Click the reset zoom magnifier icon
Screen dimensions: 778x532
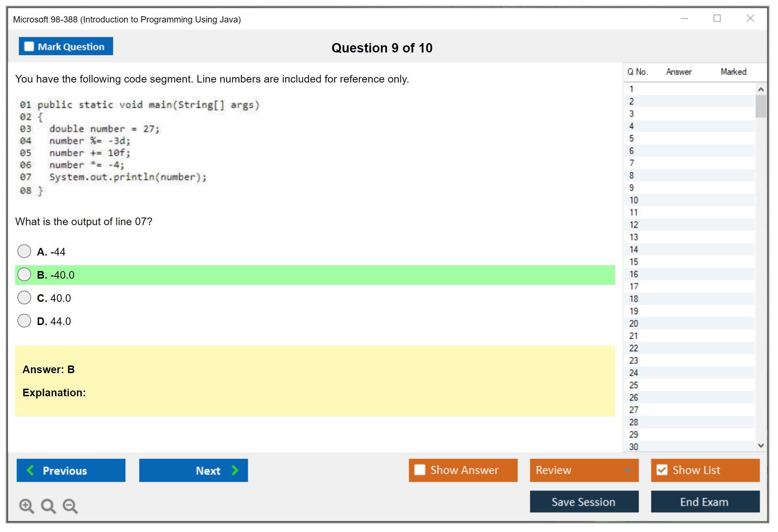click(x=48, y=506)
